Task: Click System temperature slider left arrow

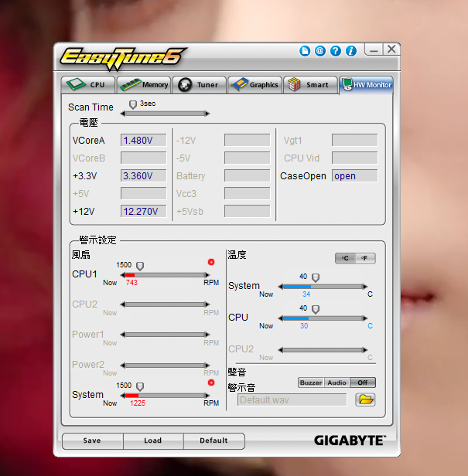Action: click(281, 287)
